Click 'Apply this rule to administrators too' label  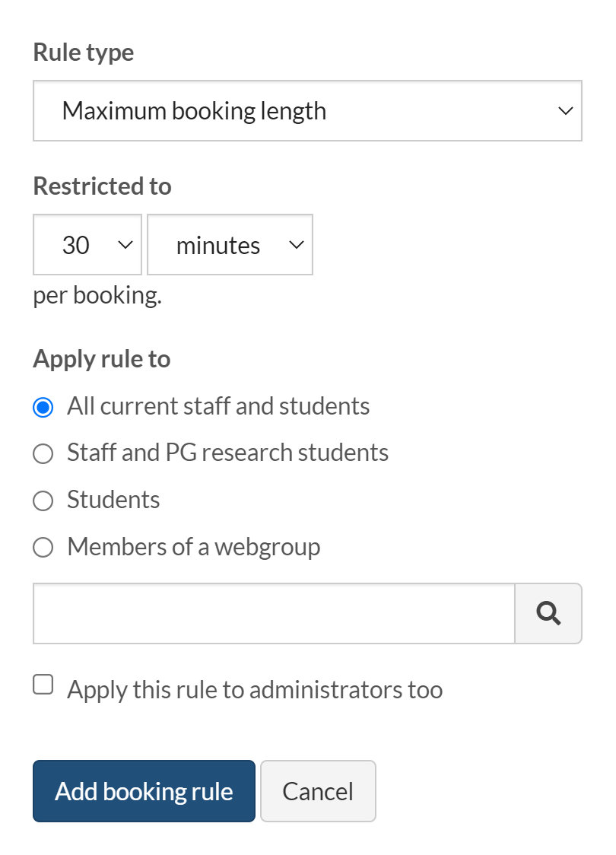tap(255, 690)
